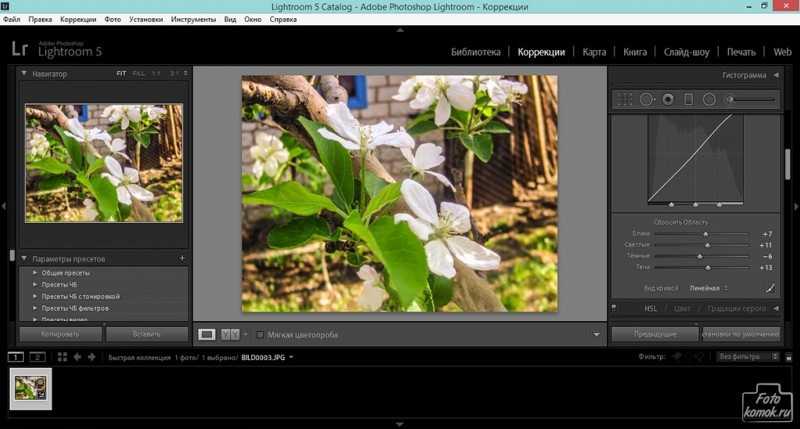
Task: Open the Коррекции menu
Action: pyautogui.click(x=78, y=19)
